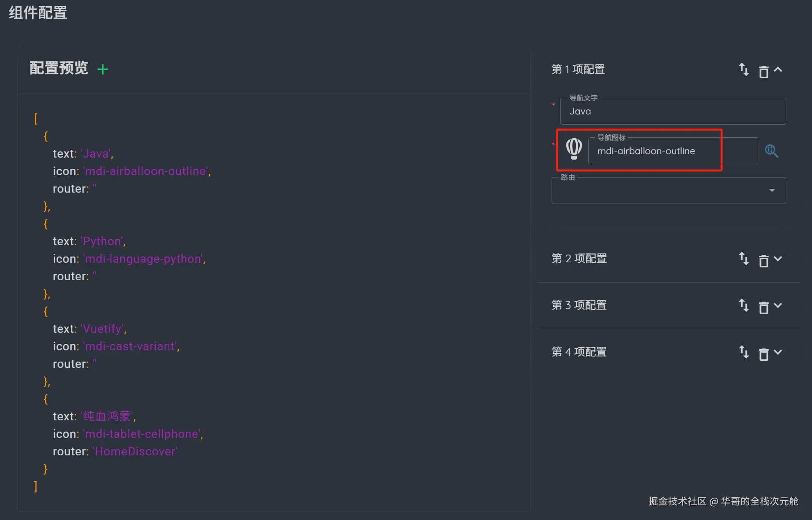Click the 'HomeDiscover' router value in preview
Image resolution: width=812 pixels, height=520 pixels.
coord(135,451)
